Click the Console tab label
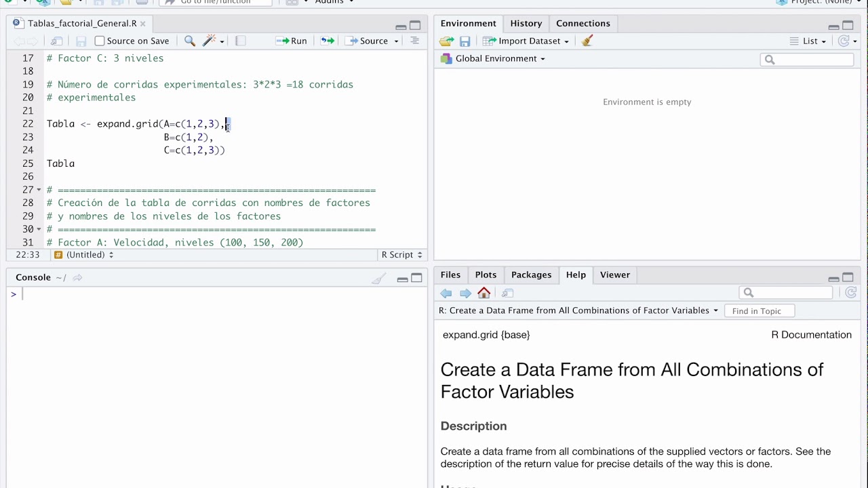Viewport: 868px width, 488px height. point(33,277)
